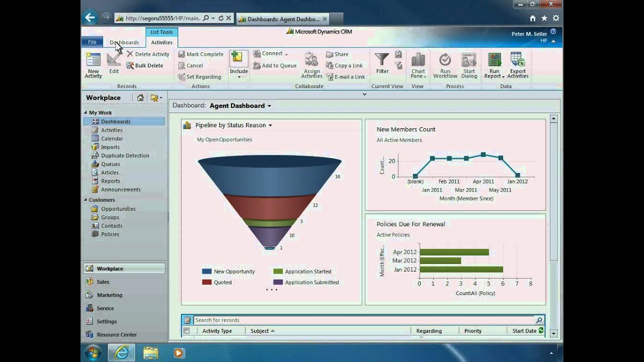Open browser Favorites star icon
The width and height of the screenshot is (644, 362).
click(544, 18)
